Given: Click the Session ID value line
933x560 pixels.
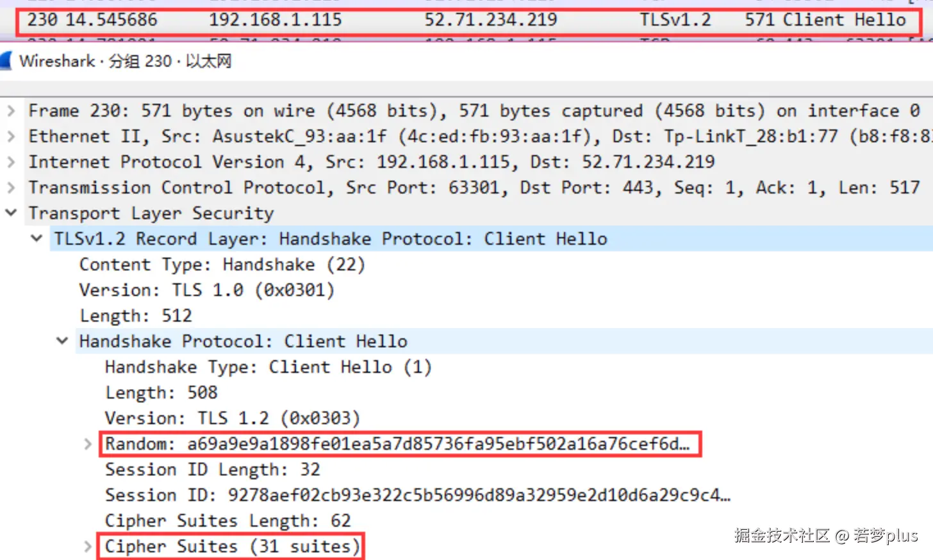Looking at the screenshot, I should tap(417, 495).
